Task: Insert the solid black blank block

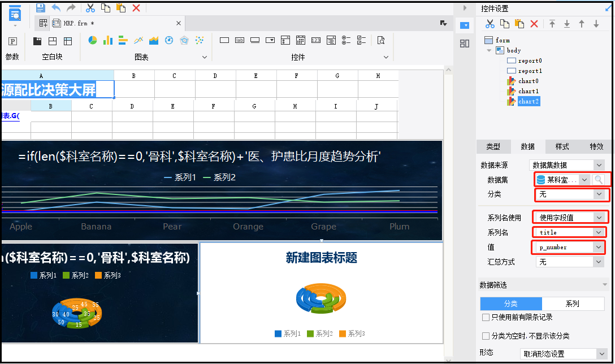Action: pyautogui.click(x=37, y=41)
